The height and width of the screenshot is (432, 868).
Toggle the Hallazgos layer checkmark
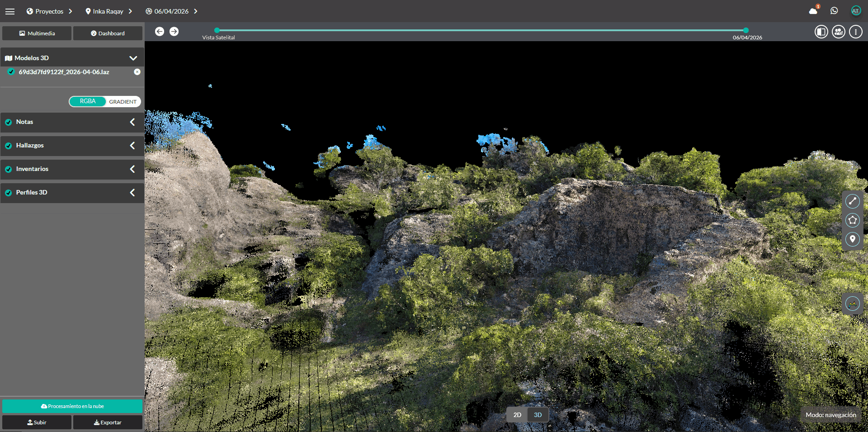click(9, 146)
